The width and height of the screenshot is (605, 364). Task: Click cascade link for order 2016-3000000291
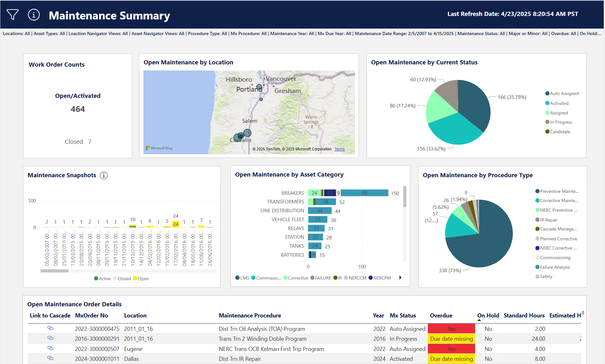tap(51, 339)
